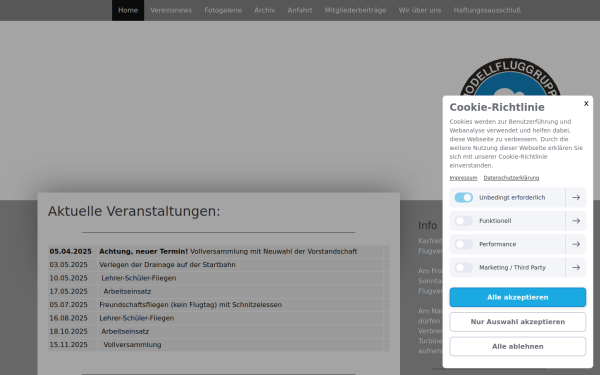Click the Modellfluggruppe club logo
This screenshot has height=375, width=600.
click(x=510, y=77)
